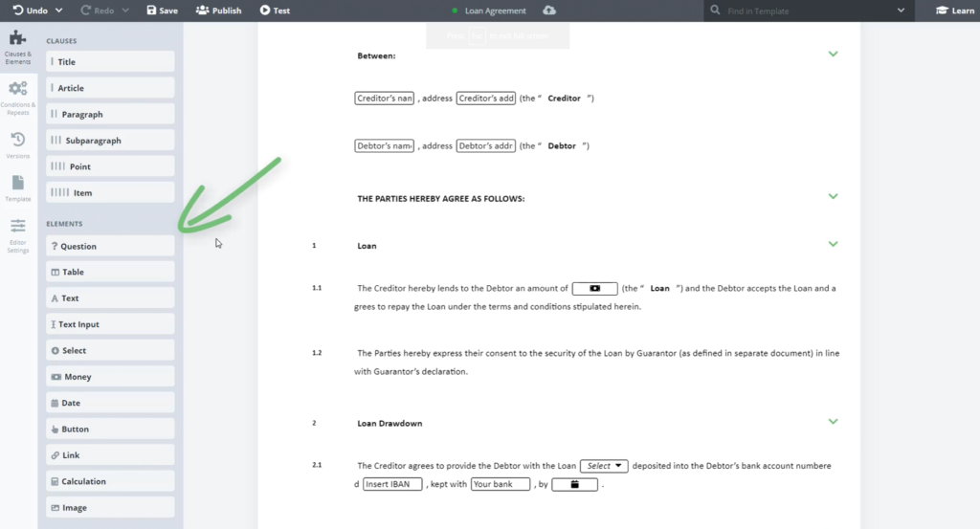
Task: Collapse the Loan Drawdown section chevron
Action: pos(833,421)
